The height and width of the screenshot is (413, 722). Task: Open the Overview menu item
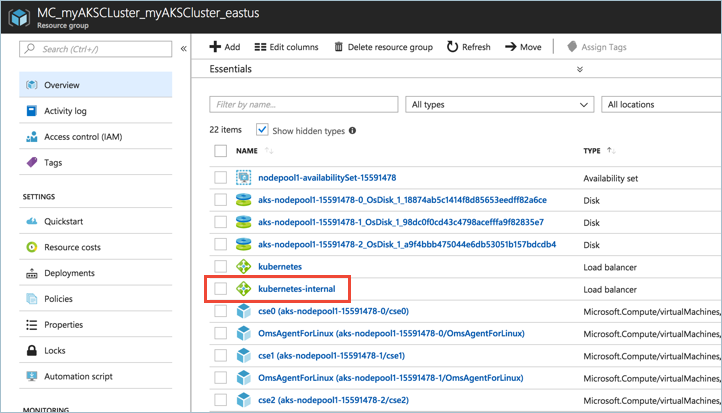click(x=96, y=85)
